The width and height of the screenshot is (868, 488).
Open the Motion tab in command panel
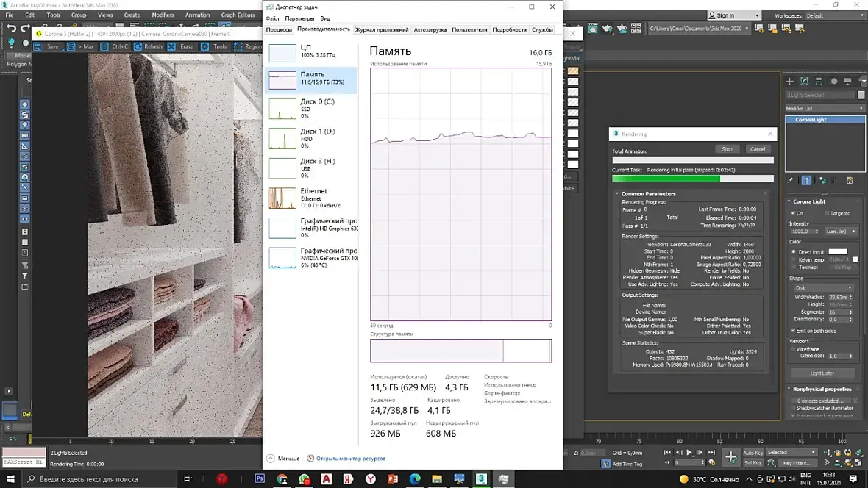[833, 82]
